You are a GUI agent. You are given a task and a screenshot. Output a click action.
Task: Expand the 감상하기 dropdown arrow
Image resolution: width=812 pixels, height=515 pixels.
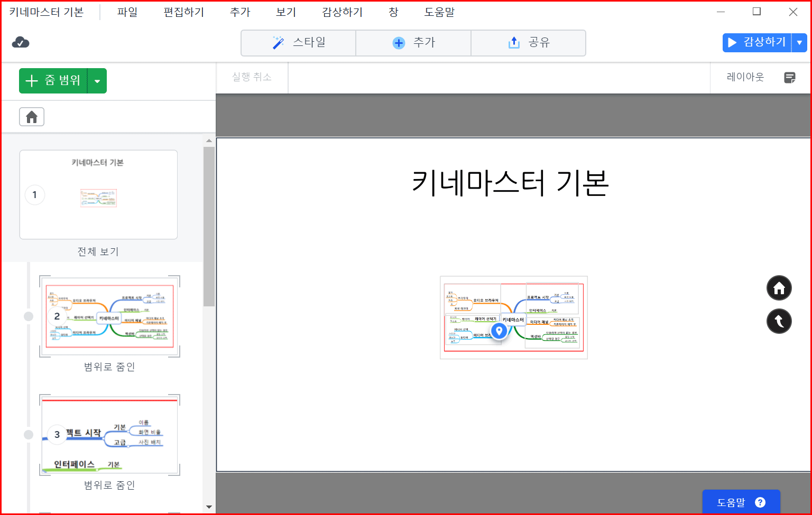coord(799,42)
